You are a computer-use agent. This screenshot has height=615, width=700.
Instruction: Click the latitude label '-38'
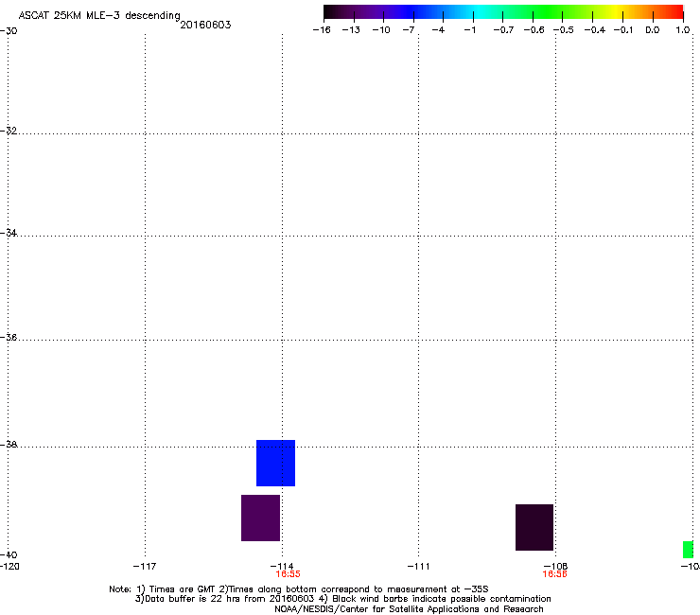(x=9, y=445)
